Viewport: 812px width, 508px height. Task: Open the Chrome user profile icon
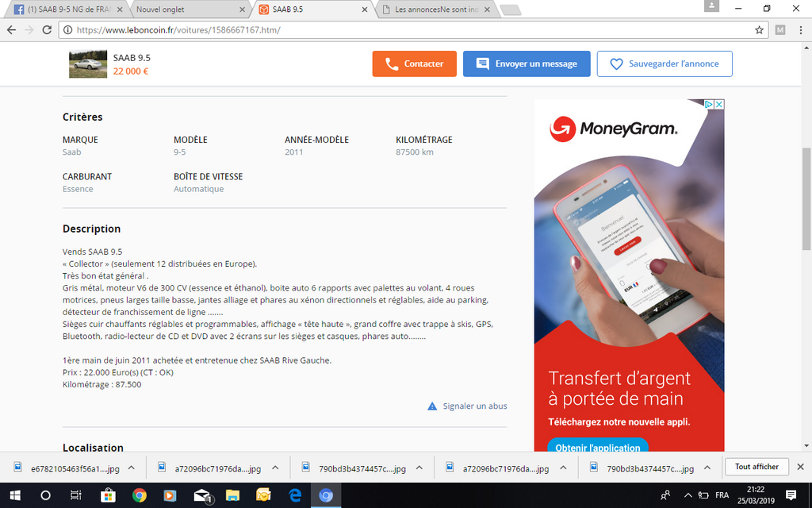click(x=711, y=6)
